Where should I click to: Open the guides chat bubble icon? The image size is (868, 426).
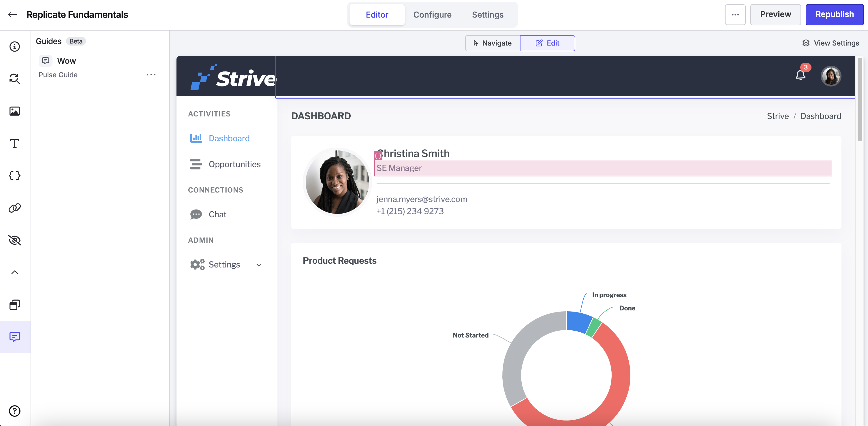pos(14,337)
